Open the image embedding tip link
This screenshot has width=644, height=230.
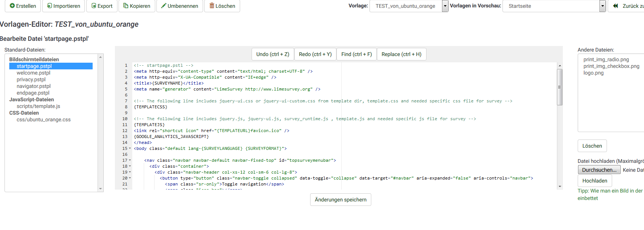[610, 194]
